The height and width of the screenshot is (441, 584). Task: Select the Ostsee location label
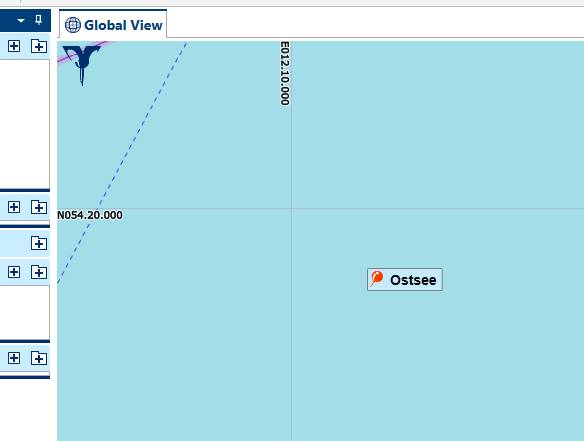[405, 279]
